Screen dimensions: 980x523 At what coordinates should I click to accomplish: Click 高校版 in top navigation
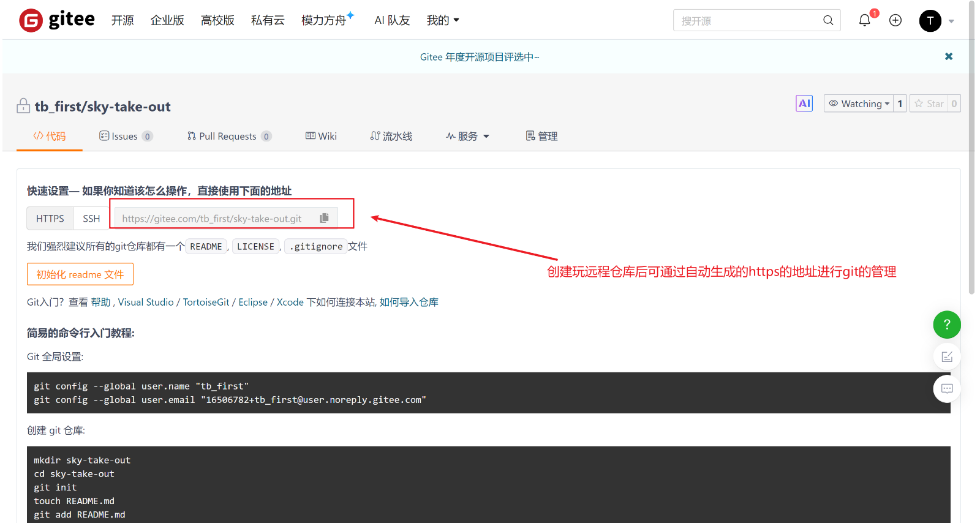217,20
